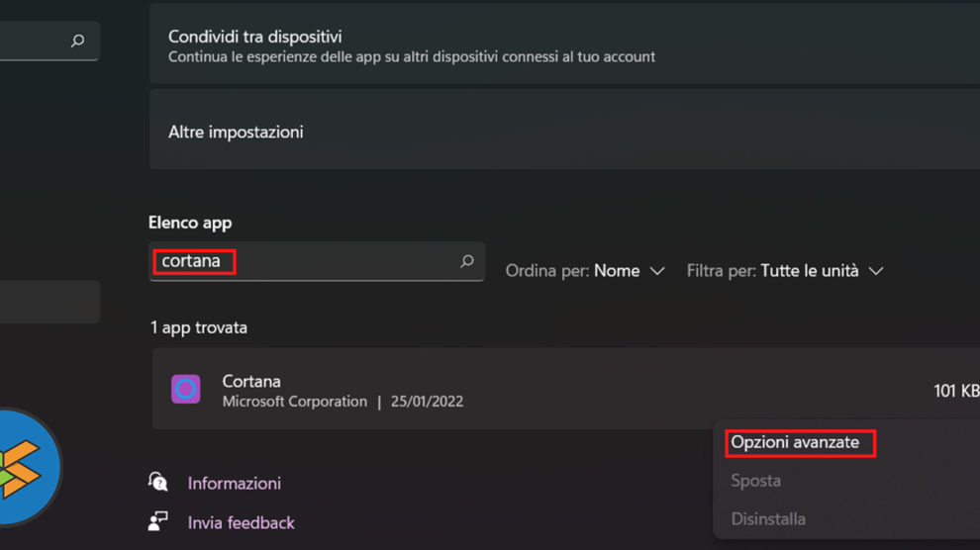Screen dimensions: 980x550
Task: Click the highlighted sidebar navigation item
Action: click(x=49, y=302)
